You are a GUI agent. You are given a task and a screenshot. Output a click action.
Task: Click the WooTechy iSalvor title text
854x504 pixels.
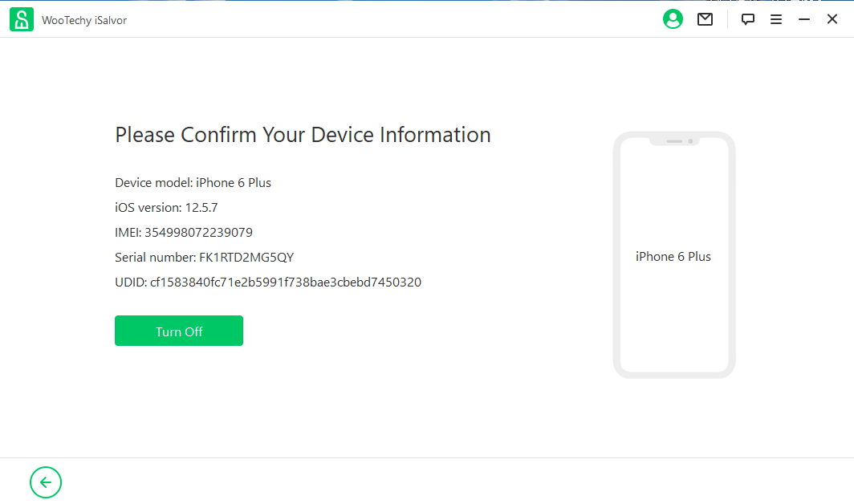tap(81, 20)
